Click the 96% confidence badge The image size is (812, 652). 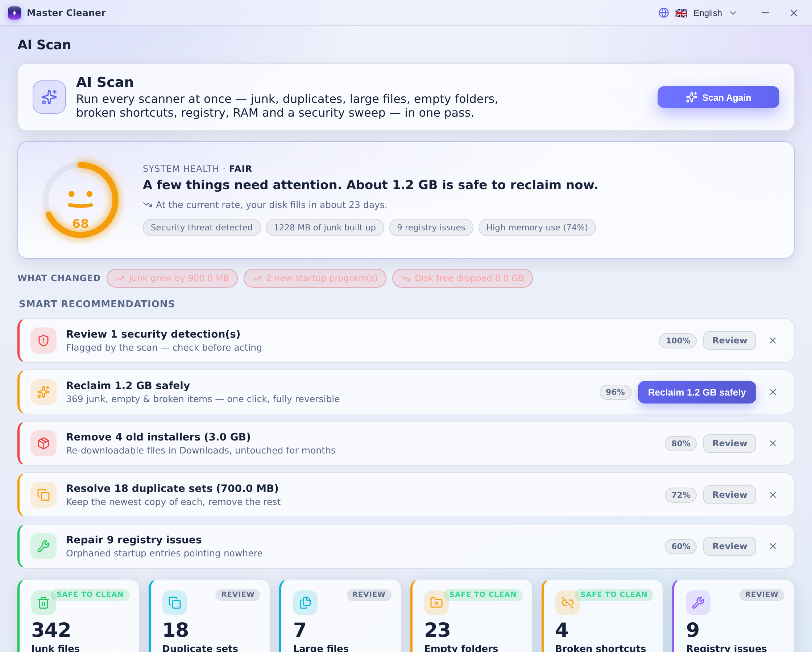(x=616, y=392)
